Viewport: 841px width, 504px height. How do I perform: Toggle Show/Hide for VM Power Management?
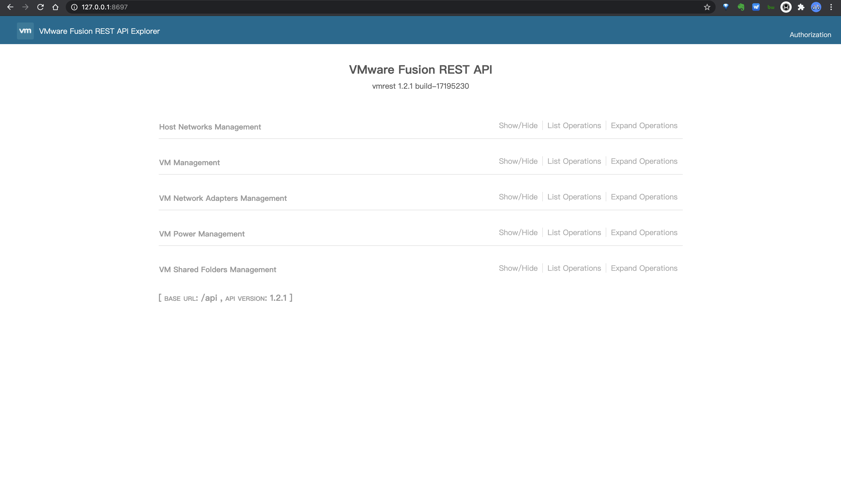(518, 232)
